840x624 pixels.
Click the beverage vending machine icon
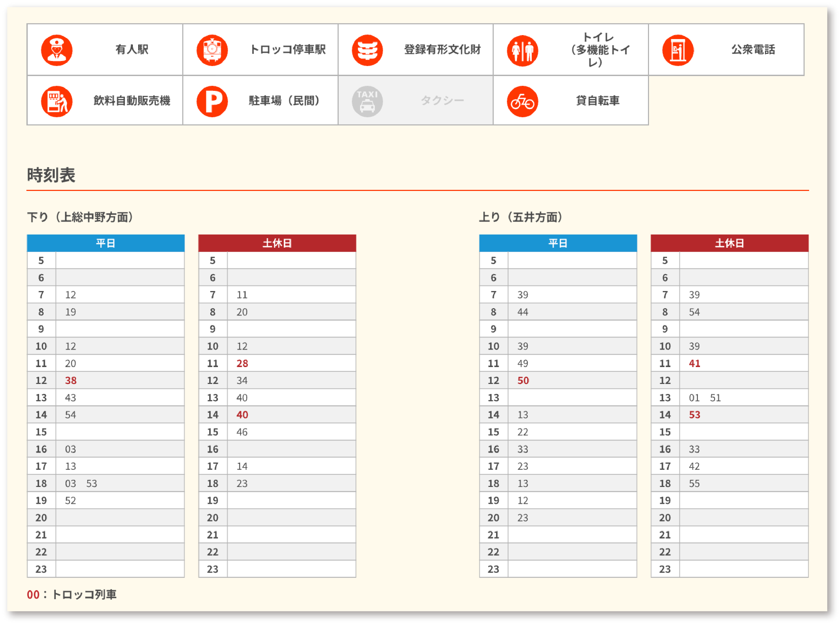(x=57, y=101)
